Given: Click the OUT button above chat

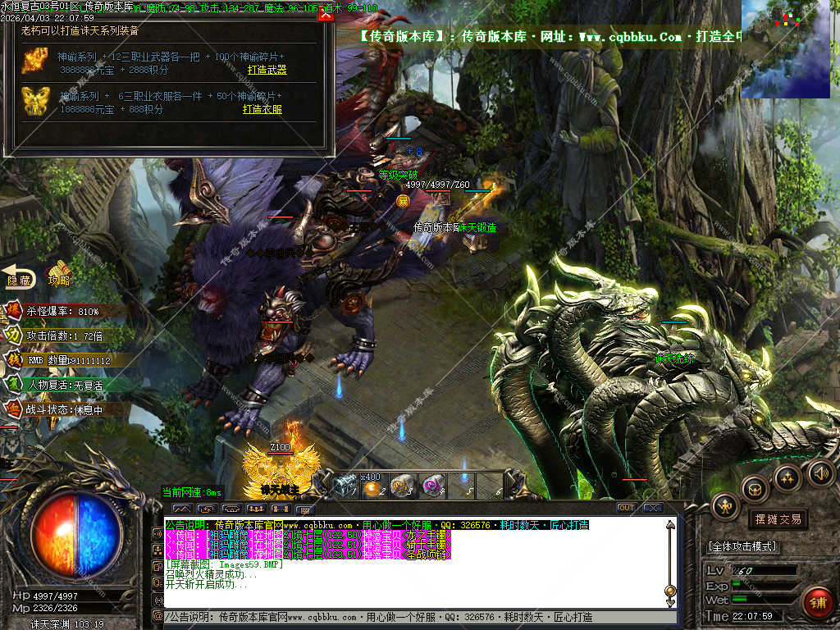Looking at the screenshot, I should tap(626, 508).
